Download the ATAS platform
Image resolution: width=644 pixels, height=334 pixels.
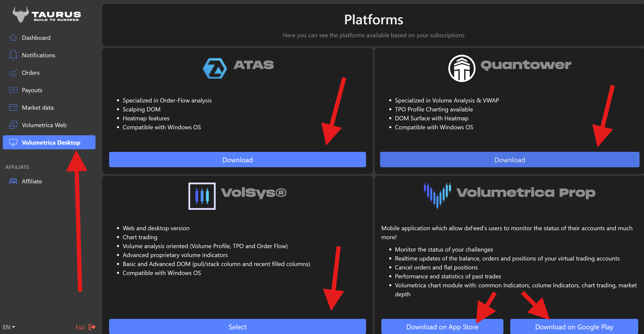(237, 160)
